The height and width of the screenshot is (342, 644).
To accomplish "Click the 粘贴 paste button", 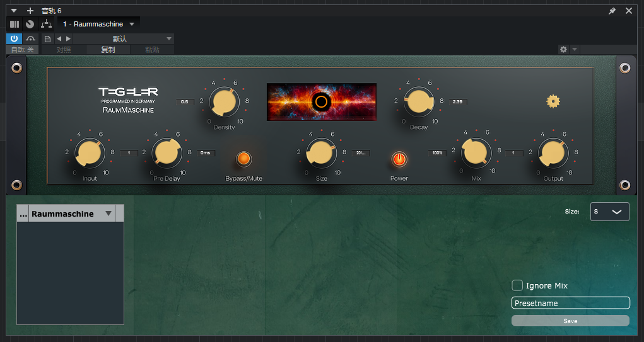I will coord(152,50).
